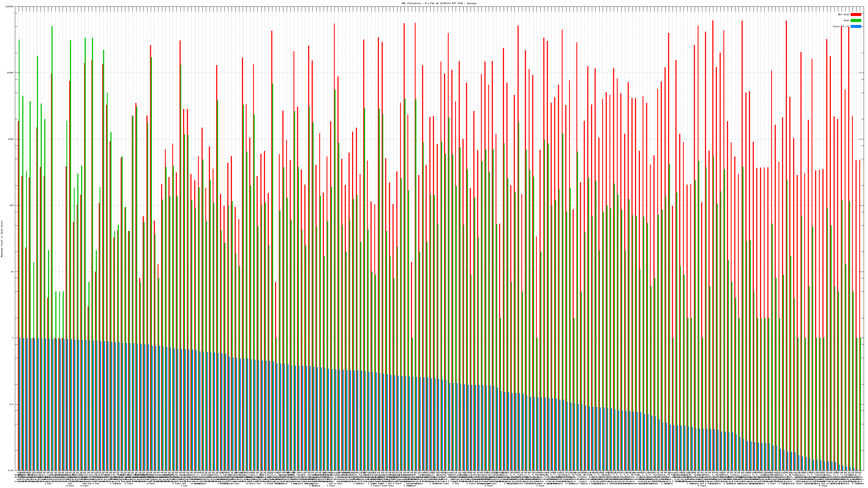Click the 10 y-axis tick label
Screen dimensions: 868x488
(13, 272)
